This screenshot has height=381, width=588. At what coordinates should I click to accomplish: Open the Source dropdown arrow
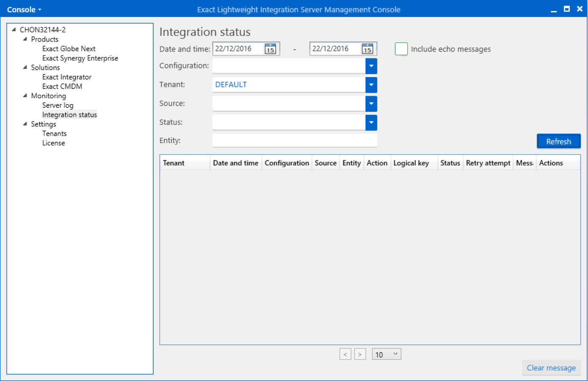point(371,104)
